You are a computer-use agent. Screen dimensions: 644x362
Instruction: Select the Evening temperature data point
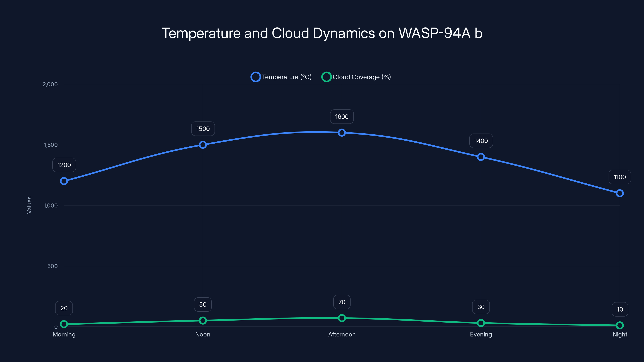[x=481, y=157]
